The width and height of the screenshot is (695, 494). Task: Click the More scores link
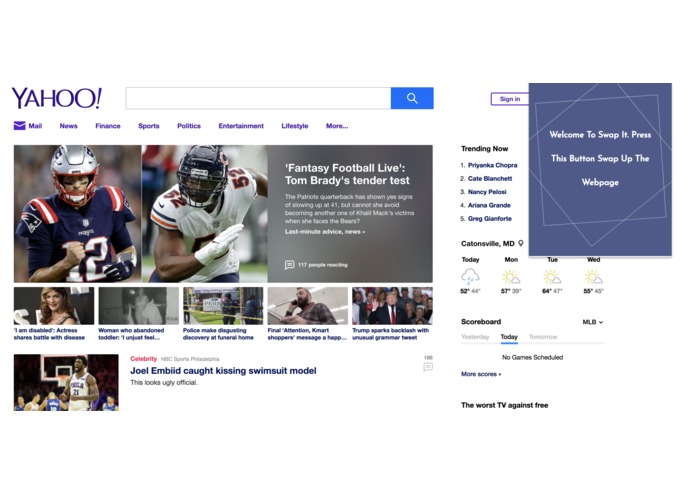tap(481, 374)
